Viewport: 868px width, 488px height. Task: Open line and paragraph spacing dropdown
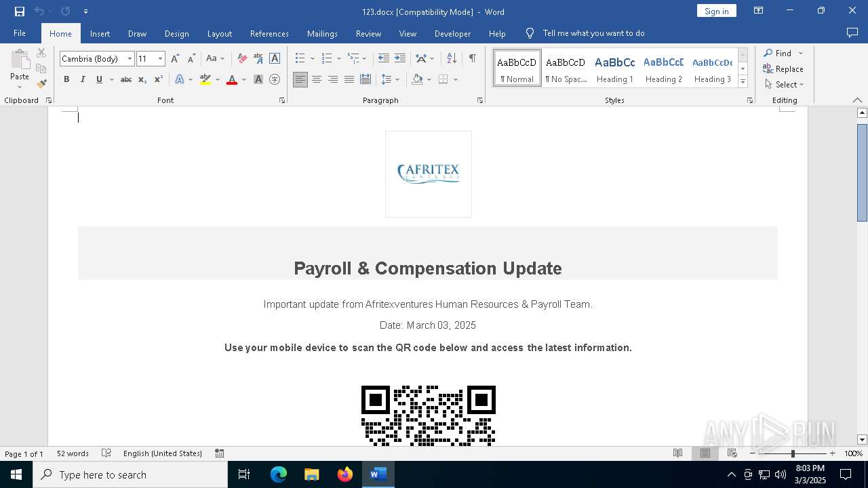(x=390, y=79)
